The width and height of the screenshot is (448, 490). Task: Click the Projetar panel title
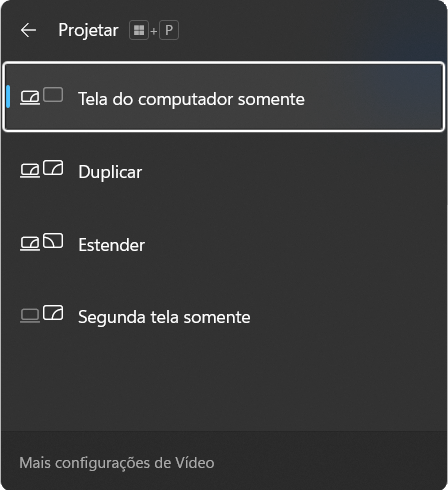coord(88,30)
